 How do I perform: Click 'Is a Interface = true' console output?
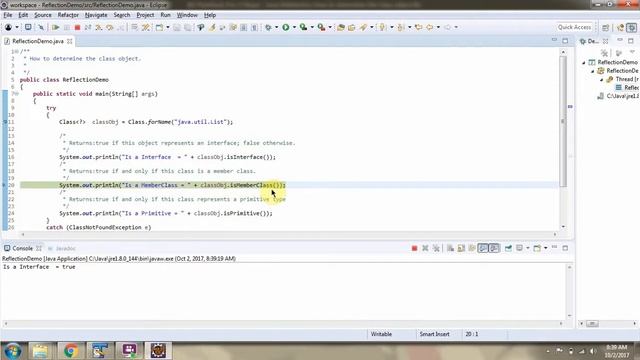click(39, 267)
